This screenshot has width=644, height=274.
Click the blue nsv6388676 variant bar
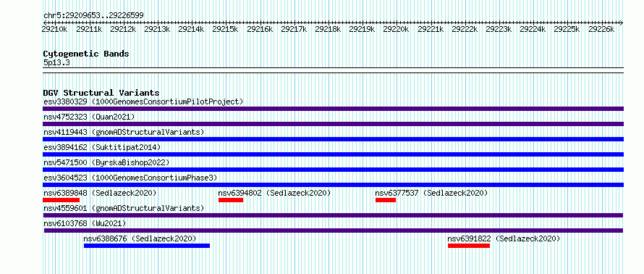click(147, 246)
